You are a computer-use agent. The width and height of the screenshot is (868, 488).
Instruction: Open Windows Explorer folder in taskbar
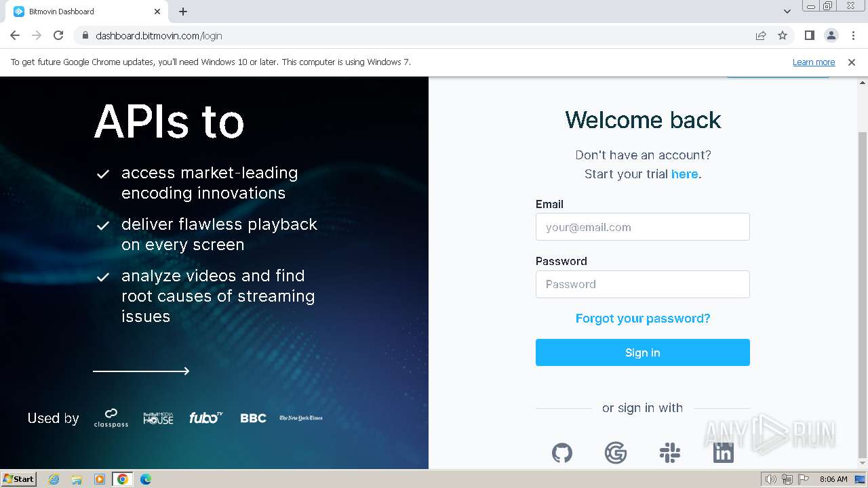point(77,479)
